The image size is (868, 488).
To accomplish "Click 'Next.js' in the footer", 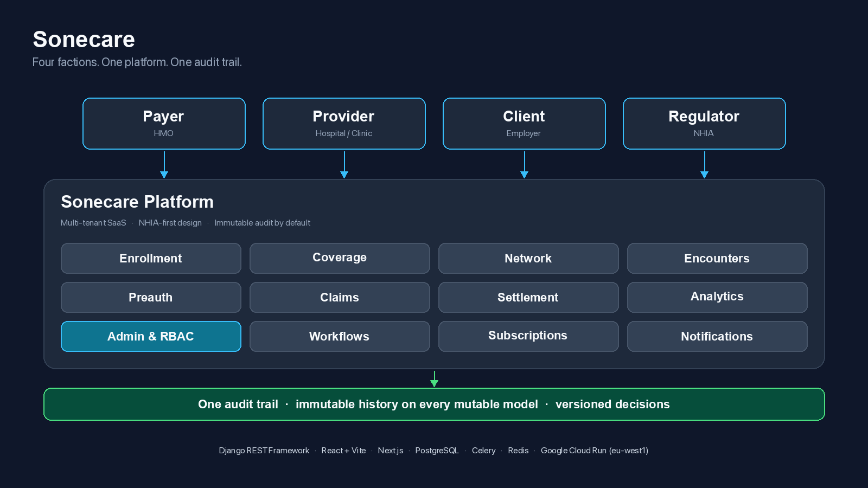I will point(391,451).
